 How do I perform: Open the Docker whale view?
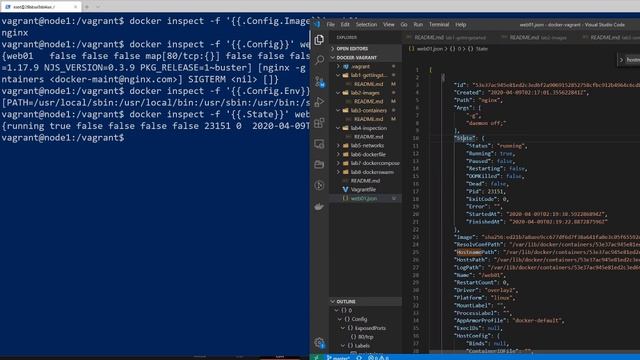319,207
